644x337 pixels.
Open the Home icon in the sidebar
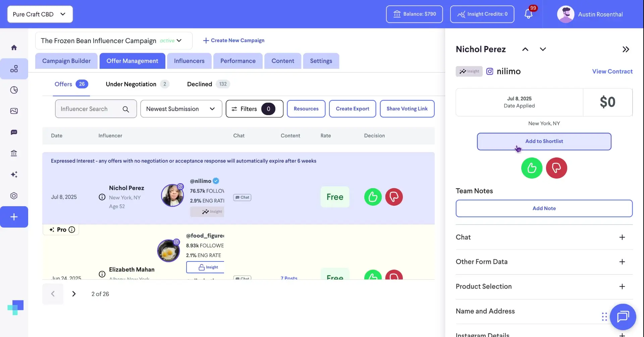(14, 47)
